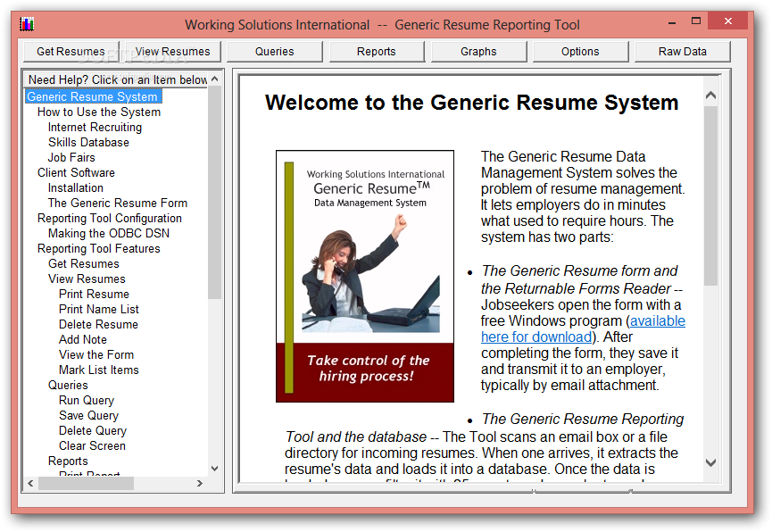The image size is (772, 532).
Task: Select Skills Database topic
Action: (x=88, y=142)
